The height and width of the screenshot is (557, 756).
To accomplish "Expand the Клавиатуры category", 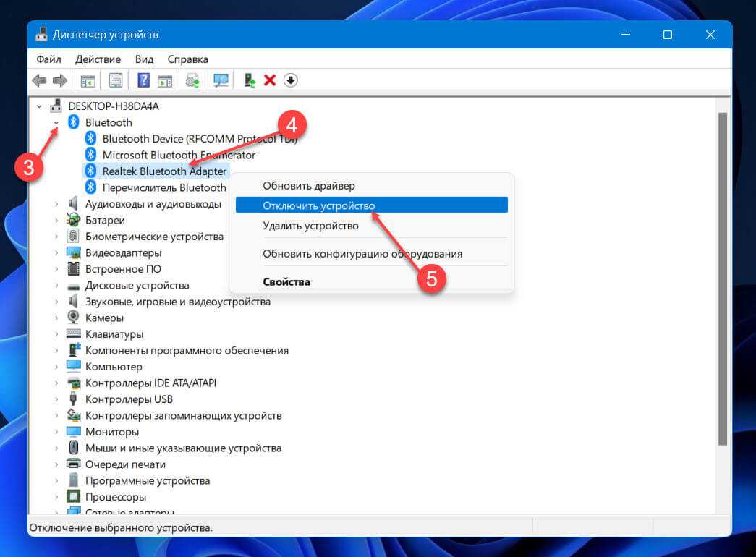I will [56, 334].
